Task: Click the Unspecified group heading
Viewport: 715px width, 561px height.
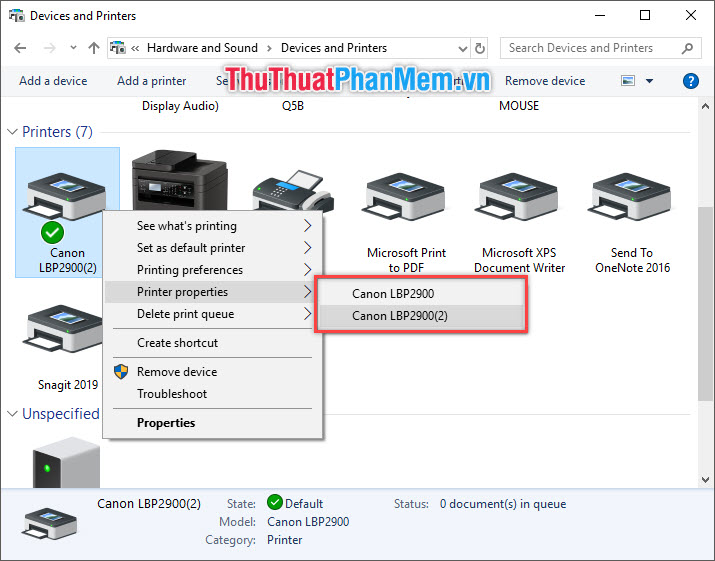Action: click(x=61, y=414)
